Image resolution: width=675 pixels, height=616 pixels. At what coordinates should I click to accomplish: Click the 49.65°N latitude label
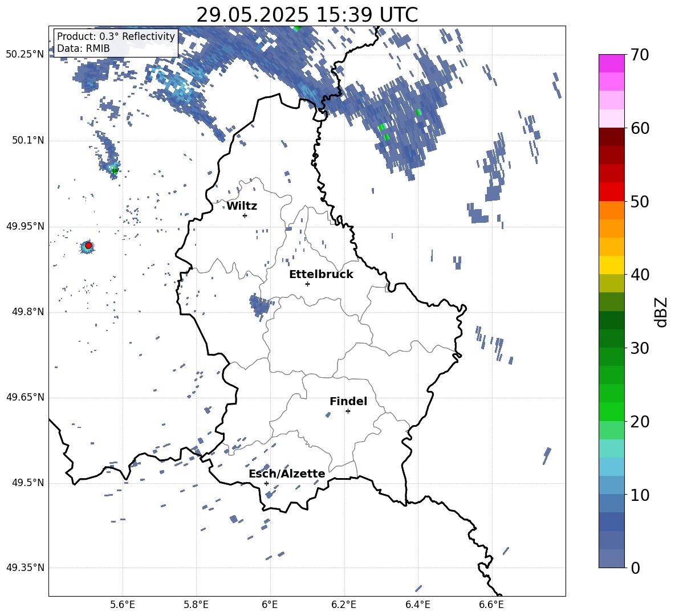tap(25, 397)
